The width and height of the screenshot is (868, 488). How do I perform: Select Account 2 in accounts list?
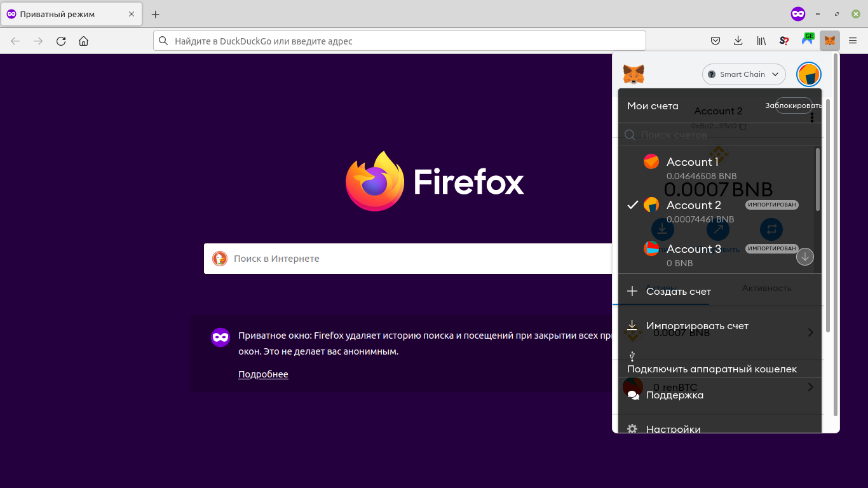click(x=717, y=211)
